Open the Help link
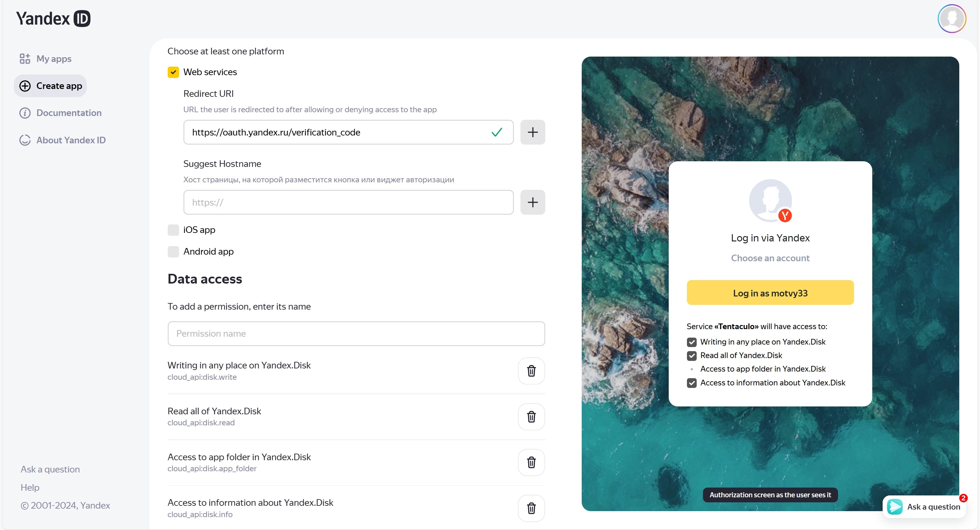This screenshot has width=980, height=530. tap(30, 487)
